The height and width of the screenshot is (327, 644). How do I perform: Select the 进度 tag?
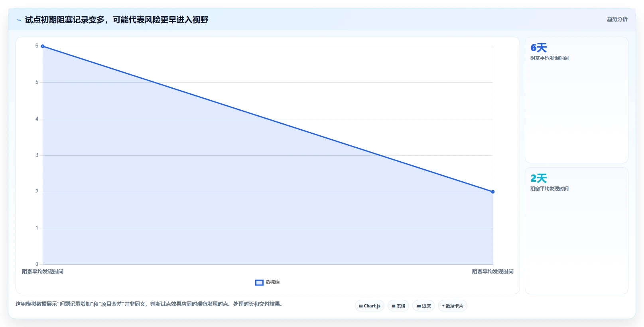423,306
